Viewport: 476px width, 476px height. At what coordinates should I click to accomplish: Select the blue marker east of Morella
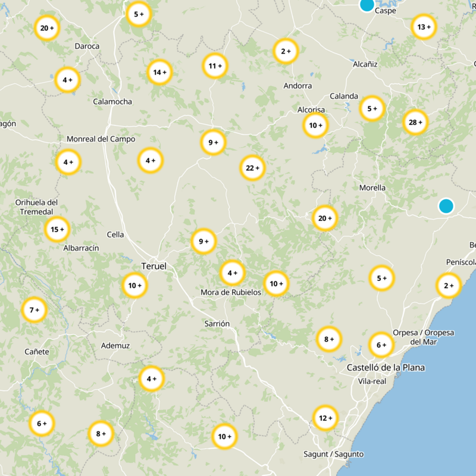coord(446,206)
